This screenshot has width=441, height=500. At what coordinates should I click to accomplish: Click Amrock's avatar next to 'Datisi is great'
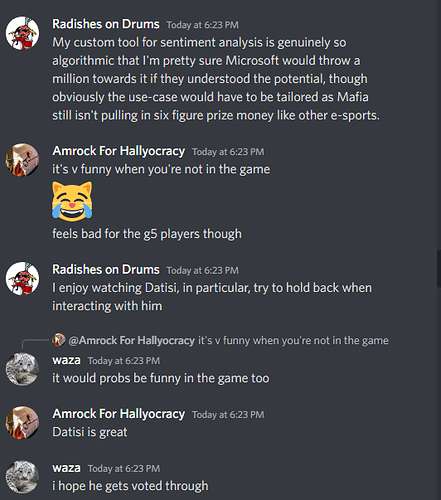coord(22,423)
